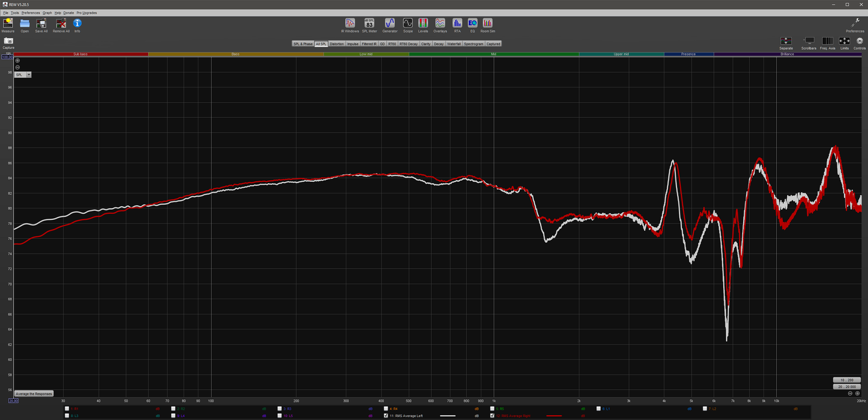Launch the signal Generator
Screen dimensions: 868x420
(x=390, y=23)
